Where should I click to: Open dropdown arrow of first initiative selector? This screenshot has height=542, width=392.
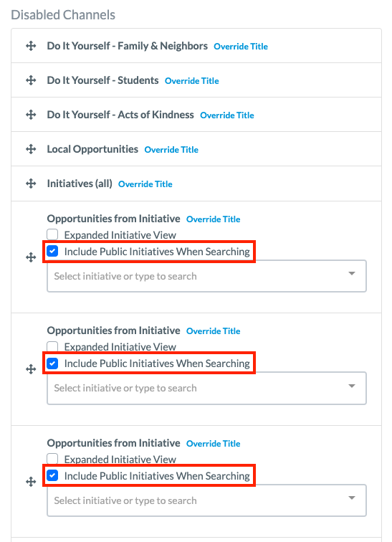click(352, 273)
